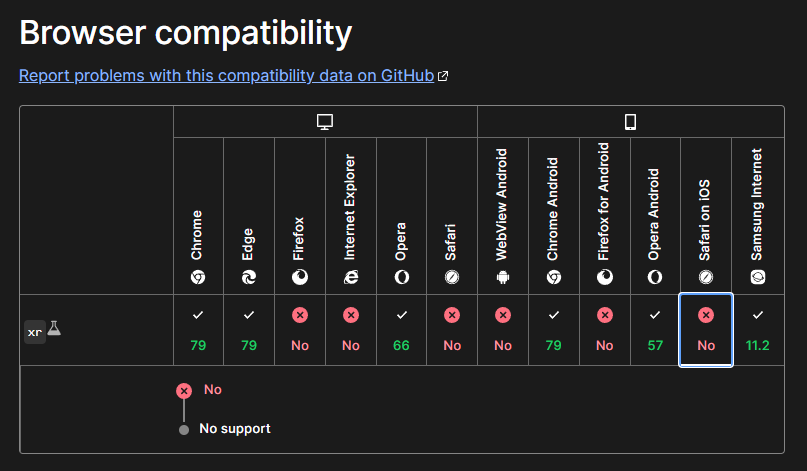Click the external link icon after GitHub
Screen dimensions: 807x471
pyautogui.click(x=443, y=76)
